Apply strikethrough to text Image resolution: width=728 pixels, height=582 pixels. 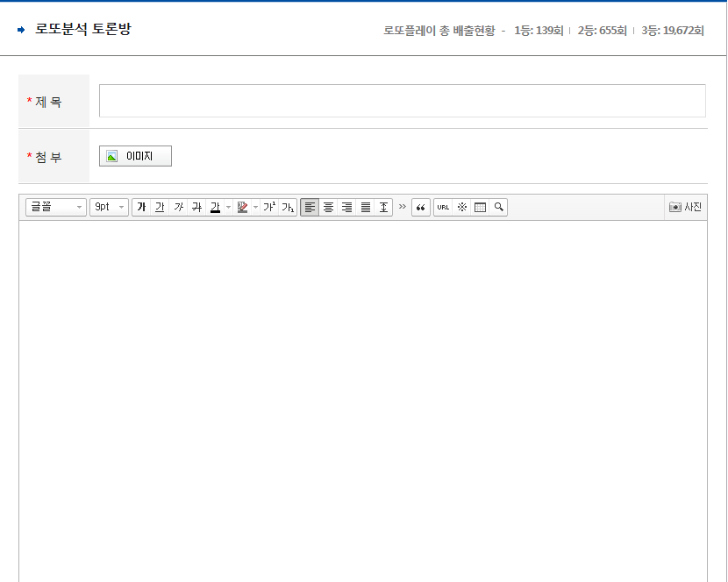[x=196, y=208]
